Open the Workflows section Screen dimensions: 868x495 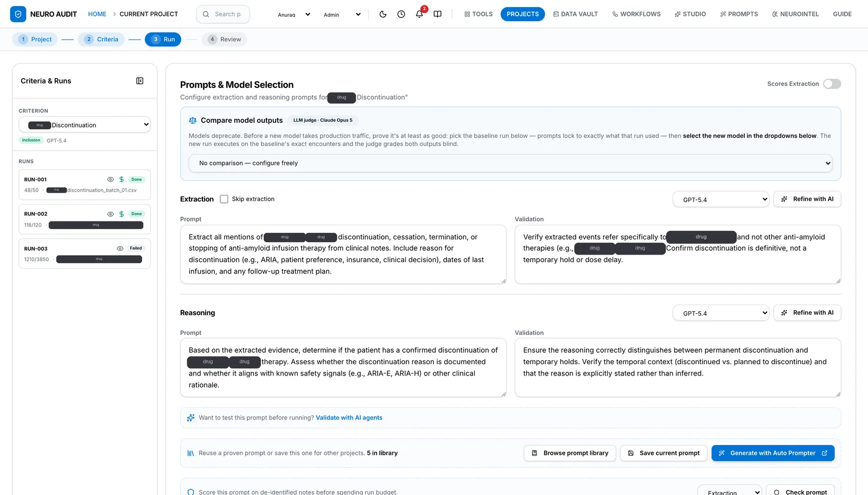click(x=636, y=14)
